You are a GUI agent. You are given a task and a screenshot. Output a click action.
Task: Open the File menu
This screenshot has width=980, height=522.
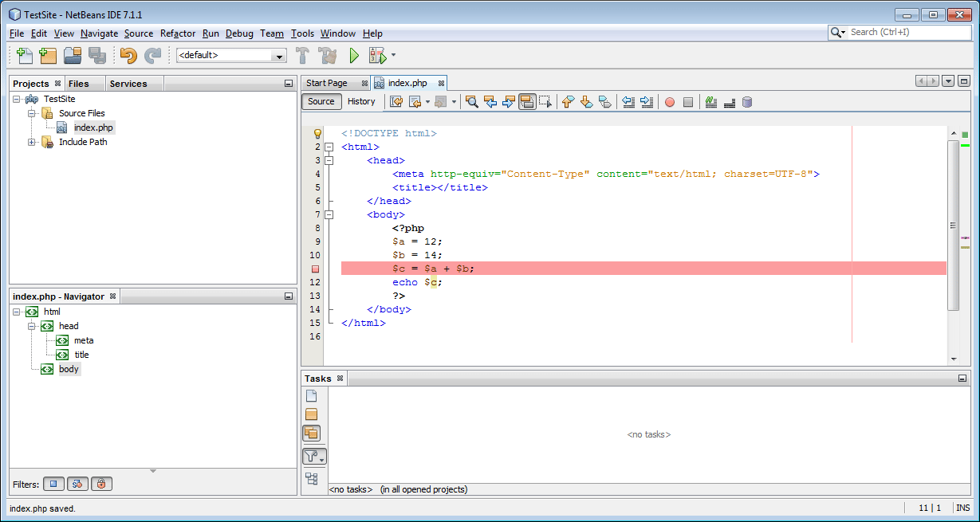pos(17,33)
